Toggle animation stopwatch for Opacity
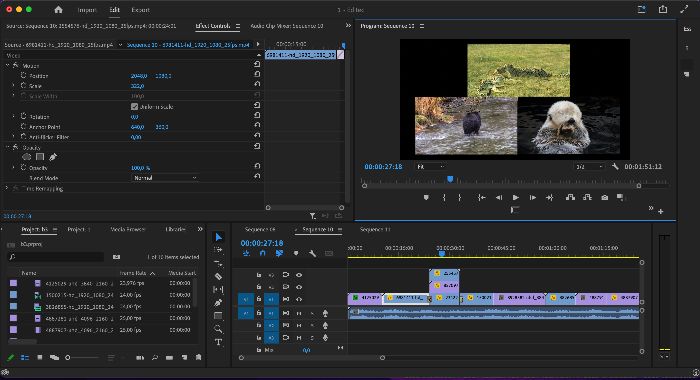700x380 pixels. (x=24, y=167)
